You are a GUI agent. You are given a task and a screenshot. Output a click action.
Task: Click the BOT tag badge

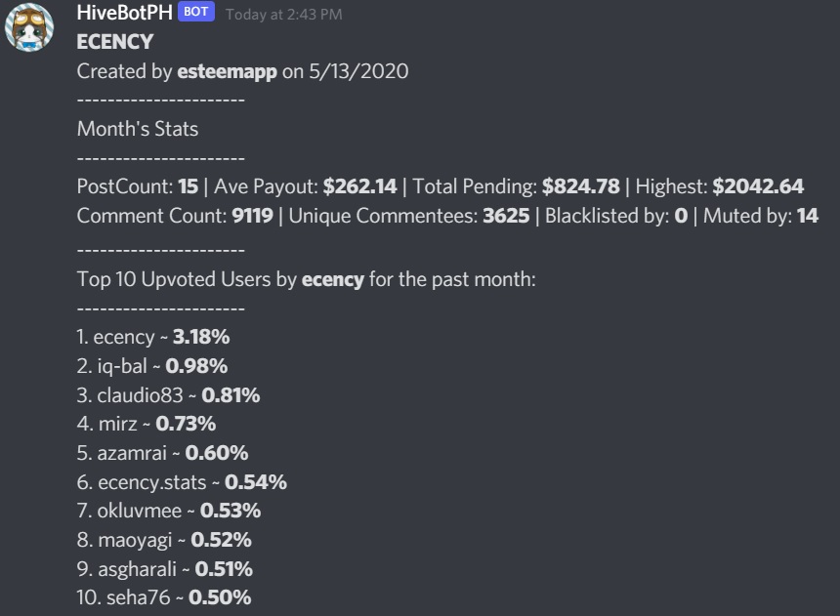(196, 12)
